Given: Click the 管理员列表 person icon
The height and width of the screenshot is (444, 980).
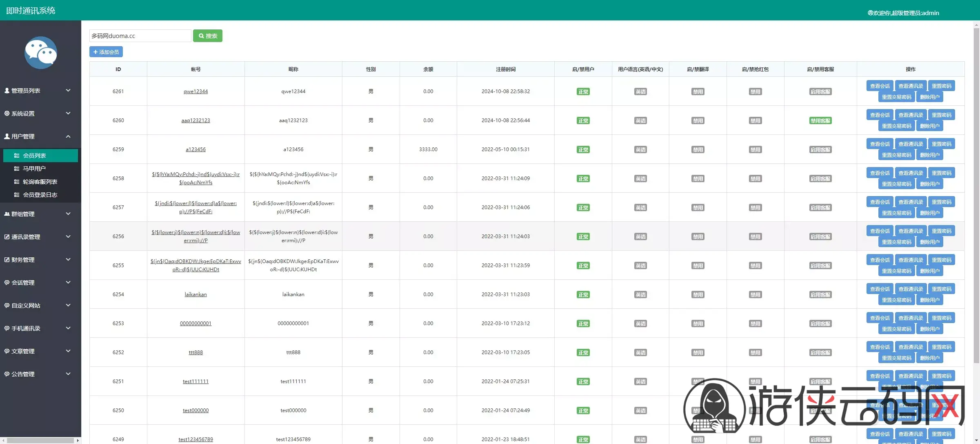Looking at the screenshot, I should [x=7, y=91].
